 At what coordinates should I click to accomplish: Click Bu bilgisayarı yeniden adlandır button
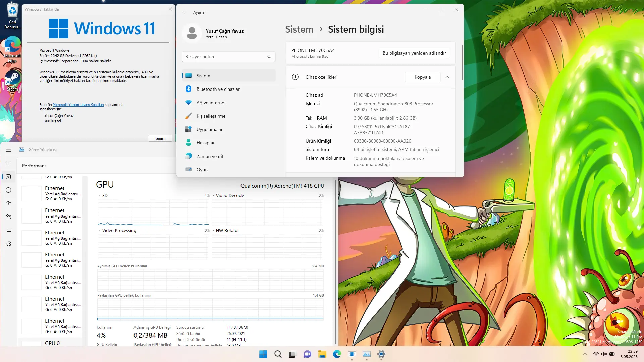pyautogui.click(x=414, y=53)
